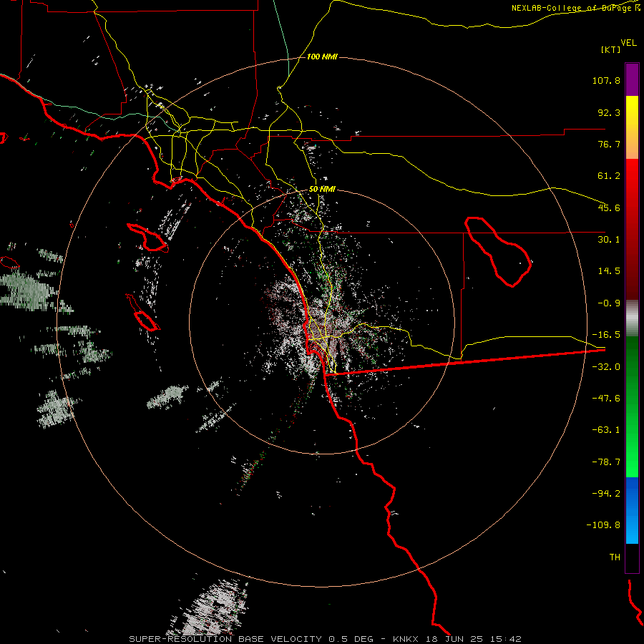Select the 107.8 scale value

pyautogui.click(x=606, y=80)
